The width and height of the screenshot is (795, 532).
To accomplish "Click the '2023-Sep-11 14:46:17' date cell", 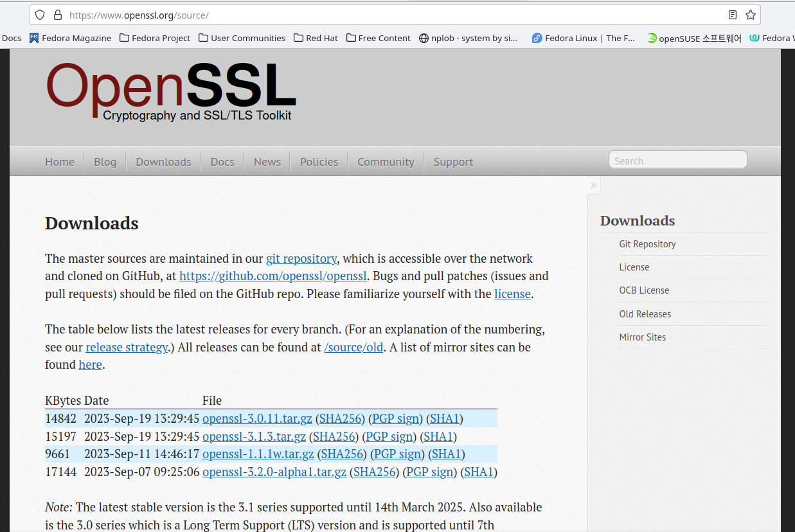I will (x=142, y=454).
